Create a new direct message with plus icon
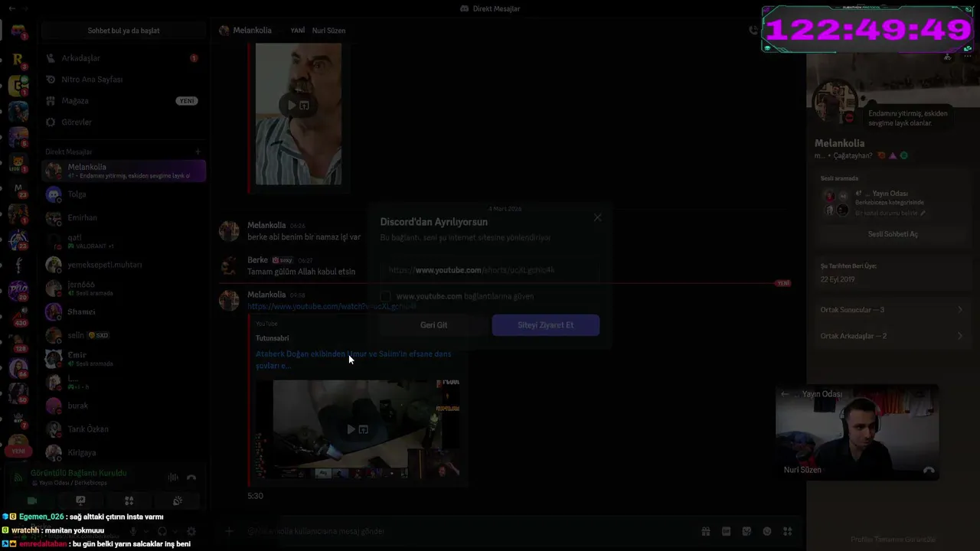Image resolution: width=980 pixels, height=551 pixels. [x=198, y=152]
